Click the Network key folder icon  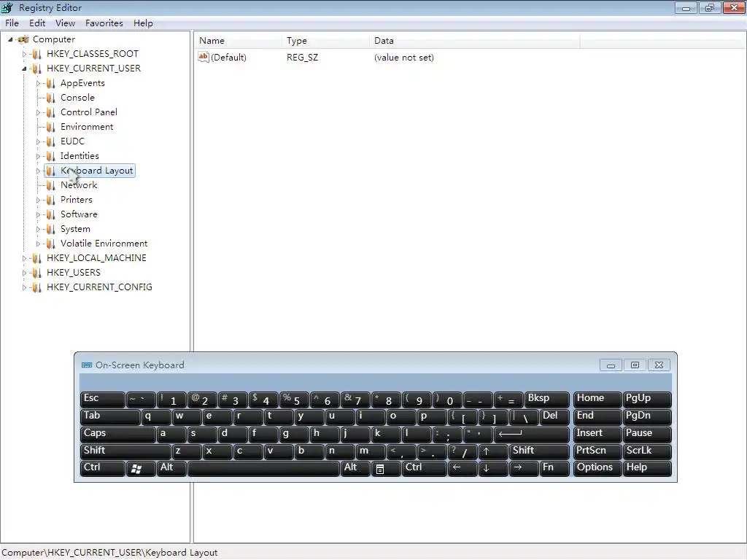click(x=50, y=185)
